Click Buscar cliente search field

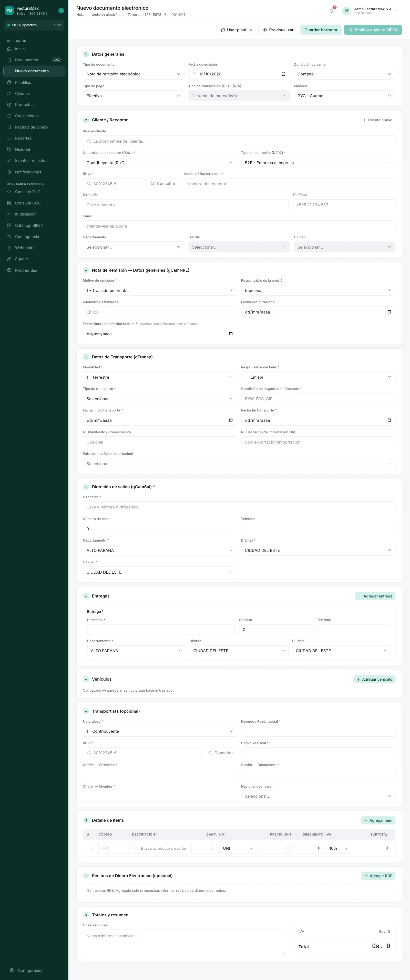[x=239, y=141]
